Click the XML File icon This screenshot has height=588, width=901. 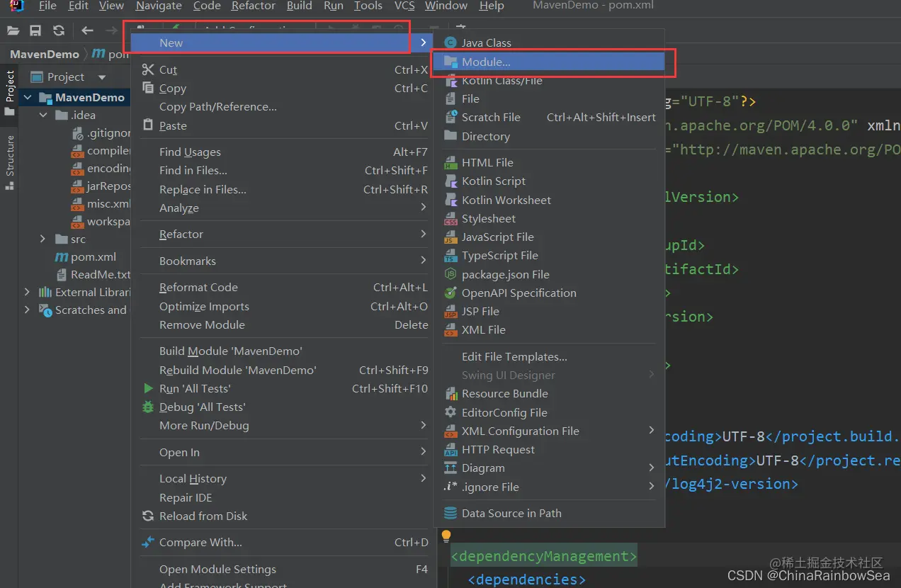[450, 330]
